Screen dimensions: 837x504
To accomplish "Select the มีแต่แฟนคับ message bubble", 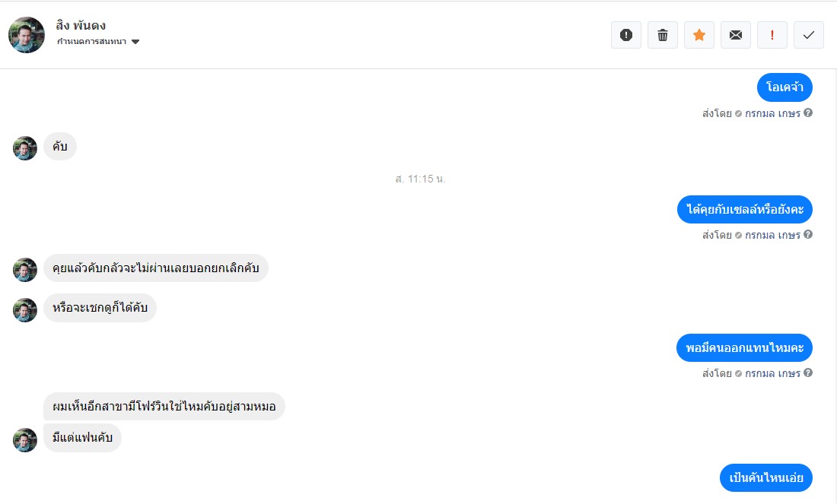I will tap(82, 439).
